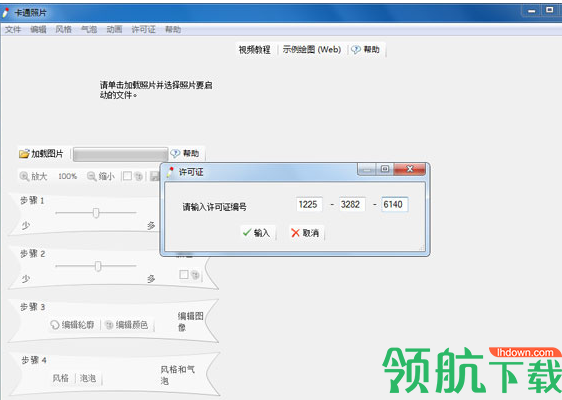Screen dimensions: 562x400
Task: Click the 帮助 button beside the image path field
Action: point(185,153)
